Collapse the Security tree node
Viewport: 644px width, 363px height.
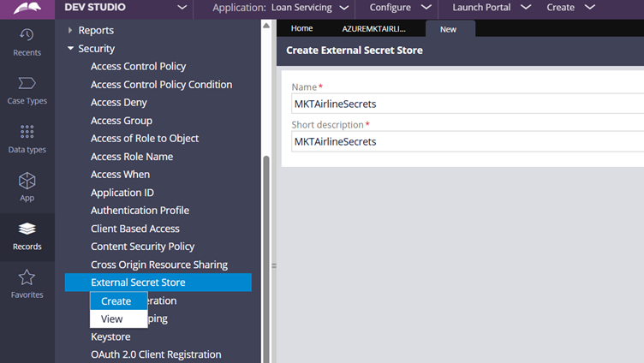click(70, 49)
